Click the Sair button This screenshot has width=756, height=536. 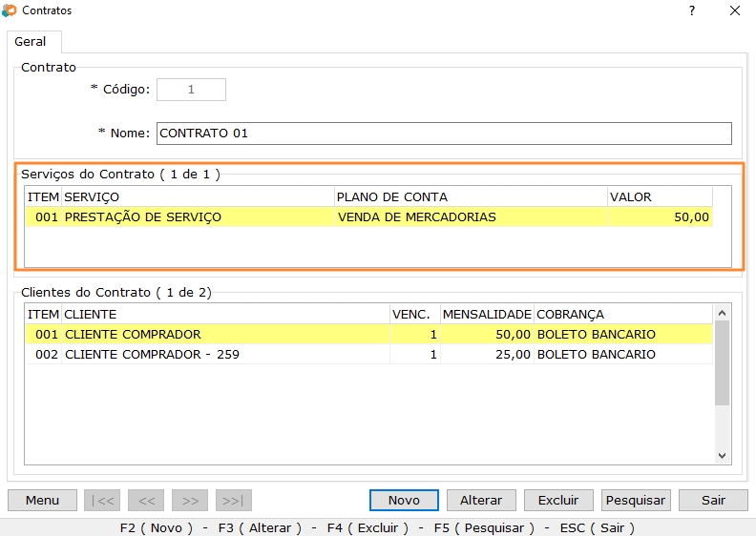(713, 500)
